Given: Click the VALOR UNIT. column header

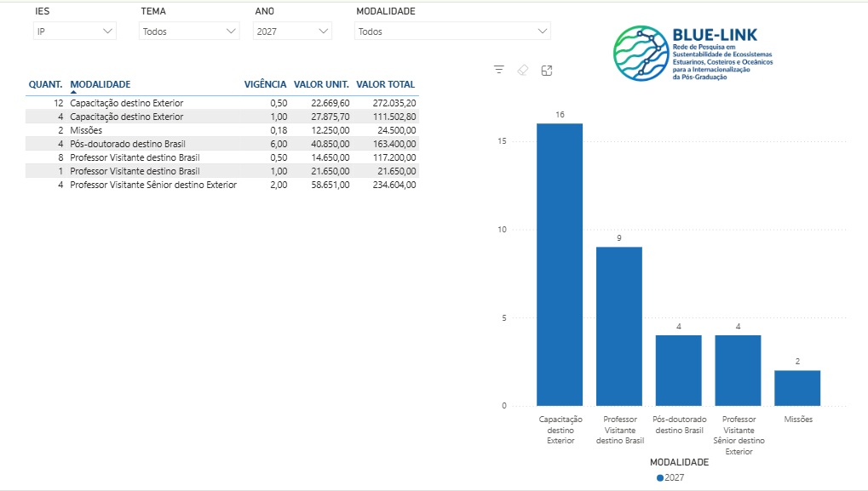Looking at the screenshot, I should 321,84.
